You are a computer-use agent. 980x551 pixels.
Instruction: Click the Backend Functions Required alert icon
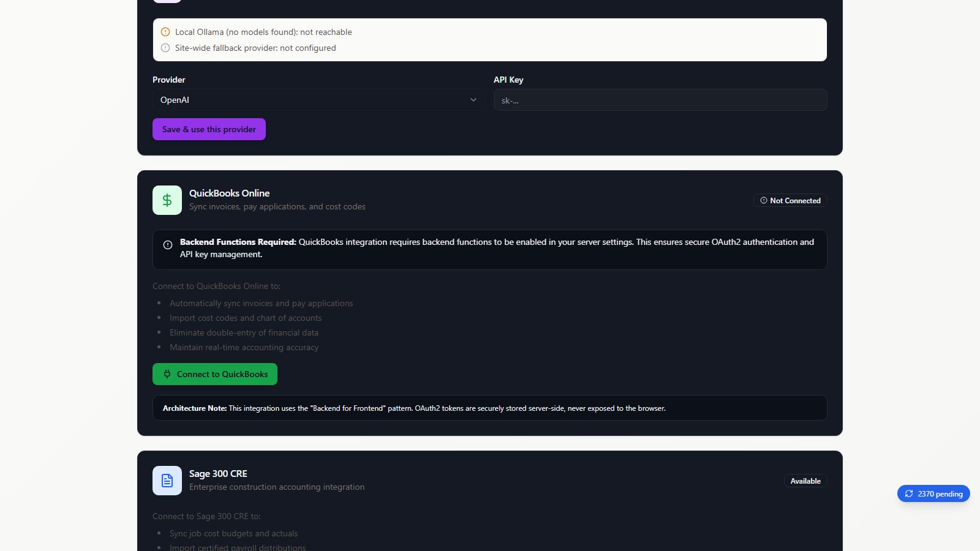[168, 245]
